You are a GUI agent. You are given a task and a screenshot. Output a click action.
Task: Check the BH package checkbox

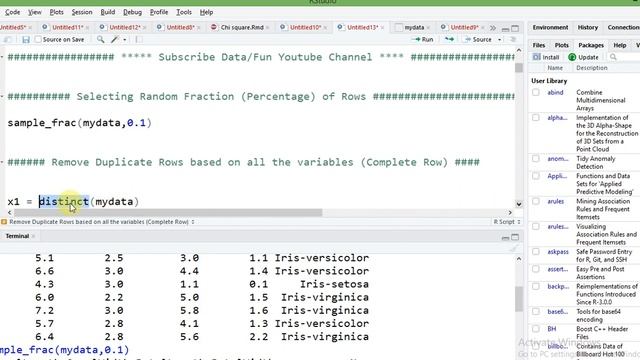tap(536, 329)
